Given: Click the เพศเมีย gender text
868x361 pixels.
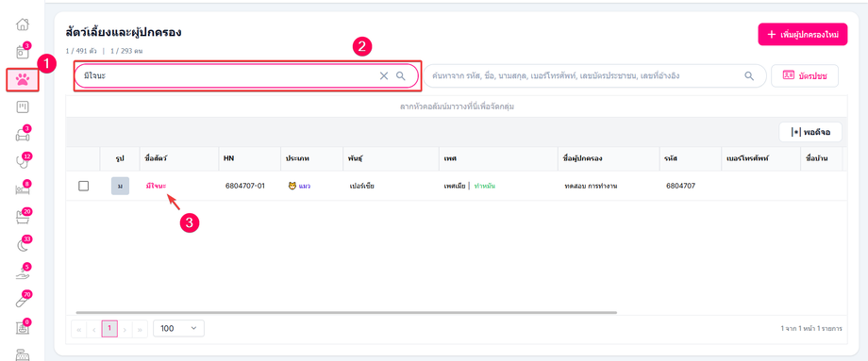Looking at the screenshot, I should (455, 186).
